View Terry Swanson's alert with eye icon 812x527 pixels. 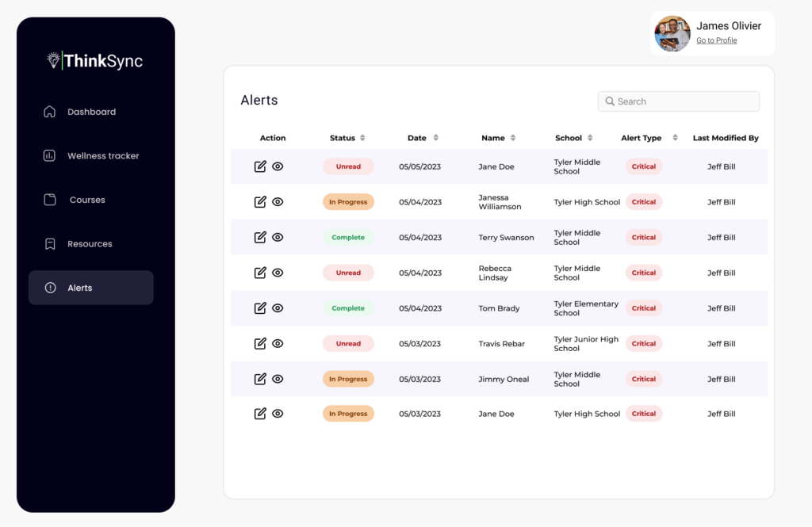pyautogui.click(x=278, y=237)
